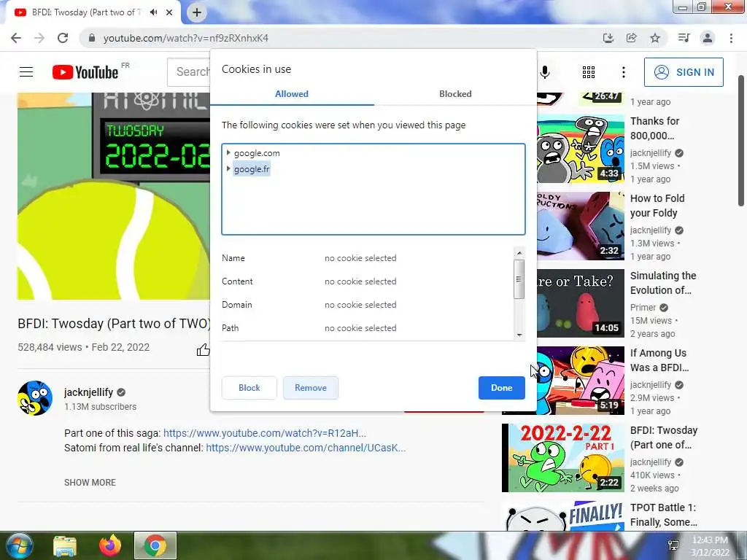747x560 pixels.
Task: Click the Name row 'no cookie selected' value
Action: 360,257
